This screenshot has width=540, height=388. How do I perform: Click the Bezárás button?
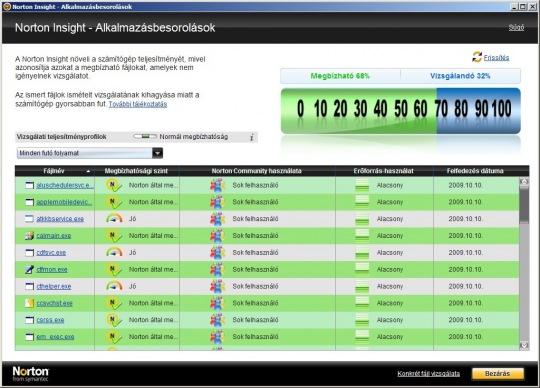[498, 374]
